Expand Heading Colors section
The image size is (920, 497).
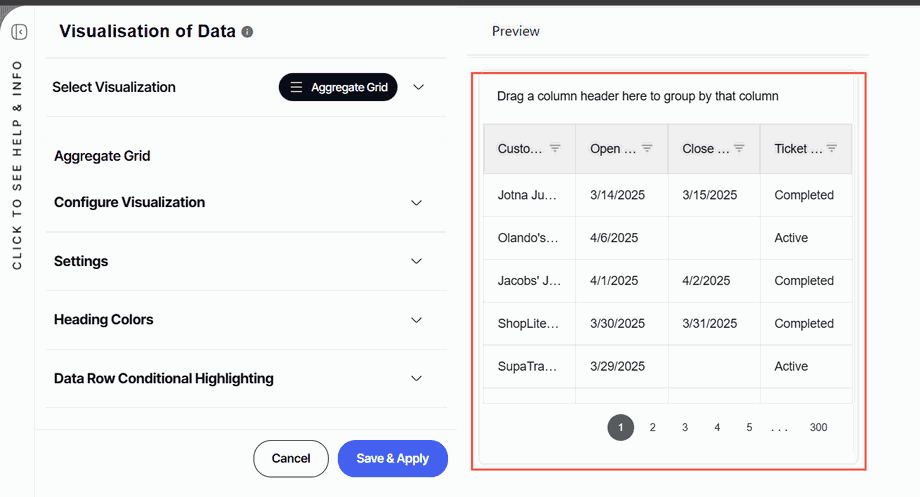417,320
